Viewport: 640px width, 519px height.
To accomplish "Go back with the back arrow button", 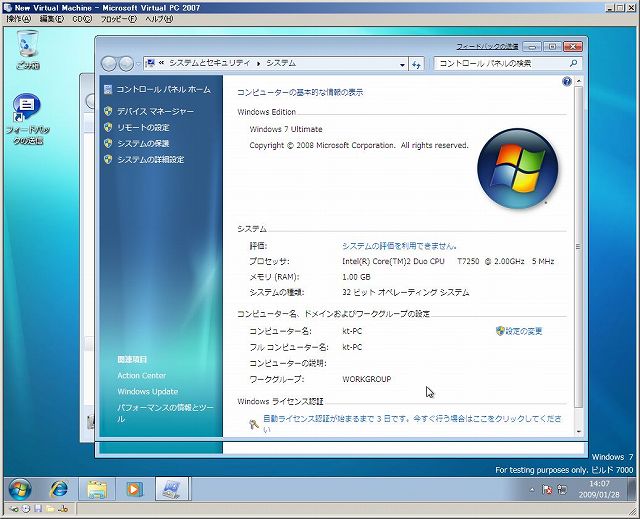I will click(109, 64).
